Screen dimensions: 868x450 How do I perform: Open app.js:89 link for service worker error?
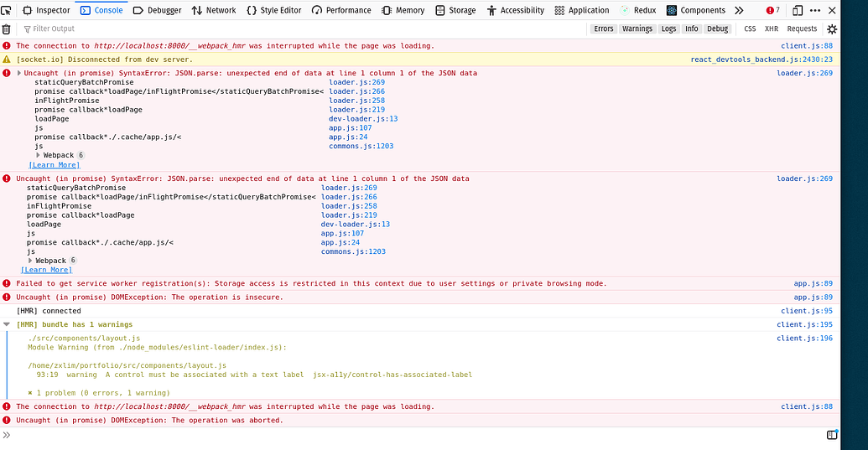pyautogui.click(x=813, y=283)
